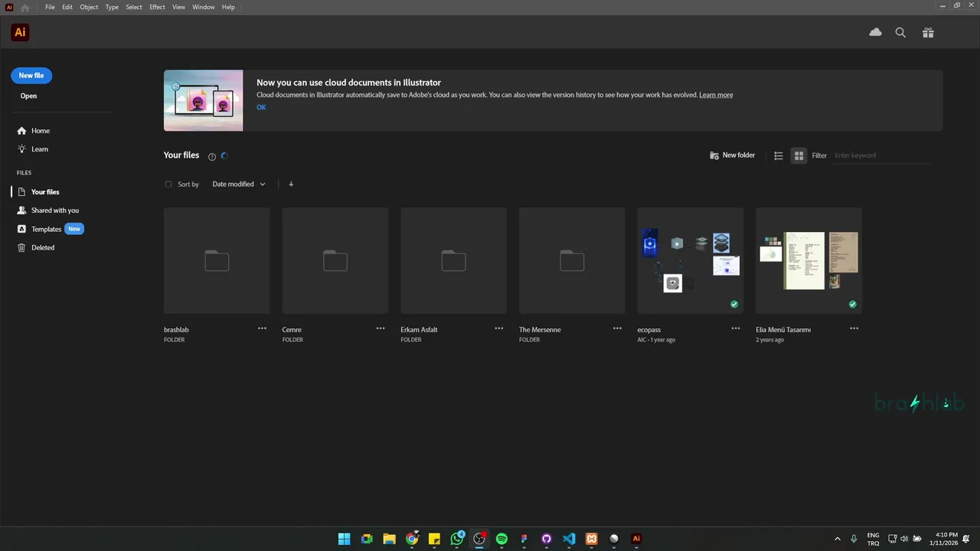Open the Type menu
The width and height of the screenshot is (980, 551).
(112, 7)
